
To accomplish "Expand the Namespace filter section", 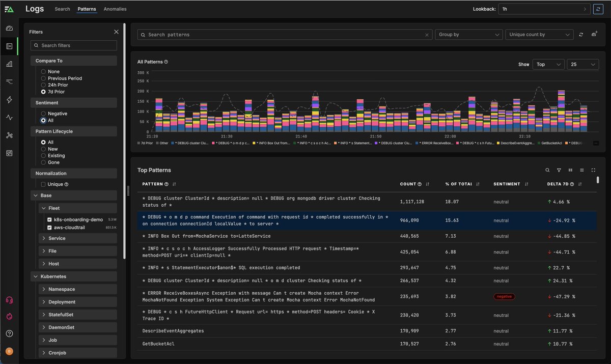I will [x=77, y=289].
